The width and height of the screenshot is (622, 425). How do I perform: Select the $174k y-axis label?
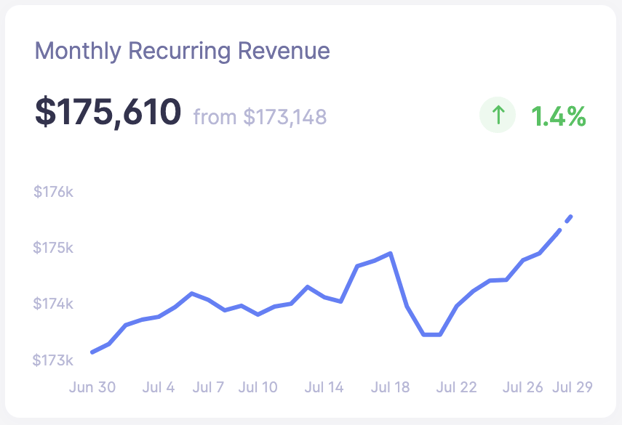click(x=54, y=304)
